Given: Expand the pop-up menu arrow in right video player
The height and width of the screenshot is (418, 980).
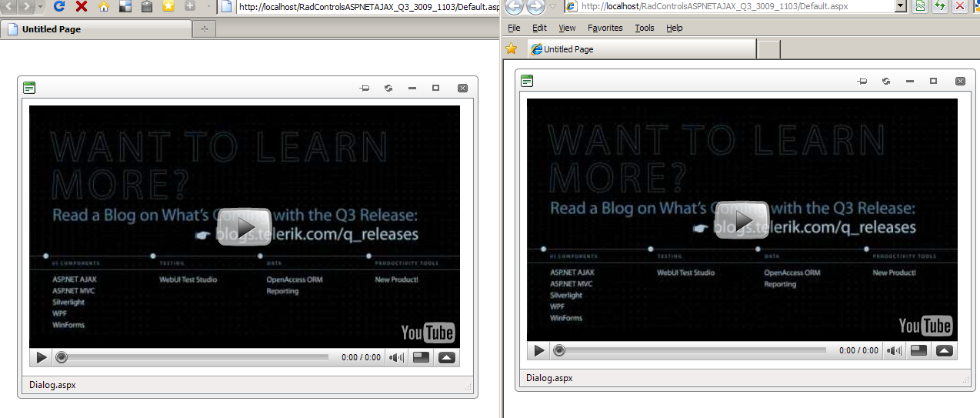Looking at the screenshot, I should 944,350.
